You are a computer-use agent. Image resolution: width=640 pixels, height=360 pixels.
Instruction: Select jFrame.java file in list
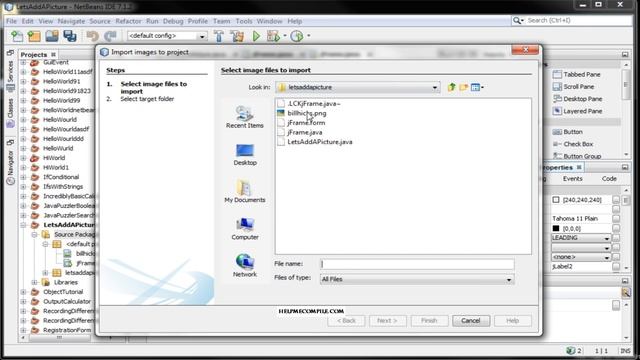[300, 132]
